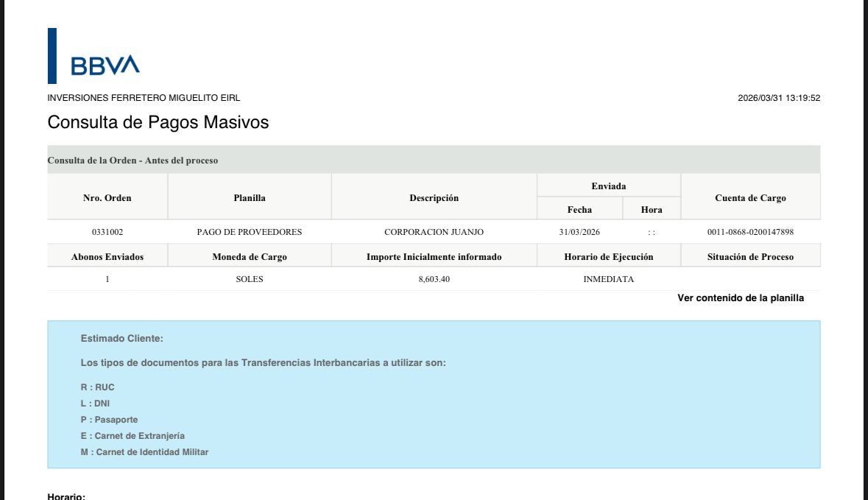868x500 pixels.
Task: Click the Moneda de Cargo header
Action: coord(250,256)
